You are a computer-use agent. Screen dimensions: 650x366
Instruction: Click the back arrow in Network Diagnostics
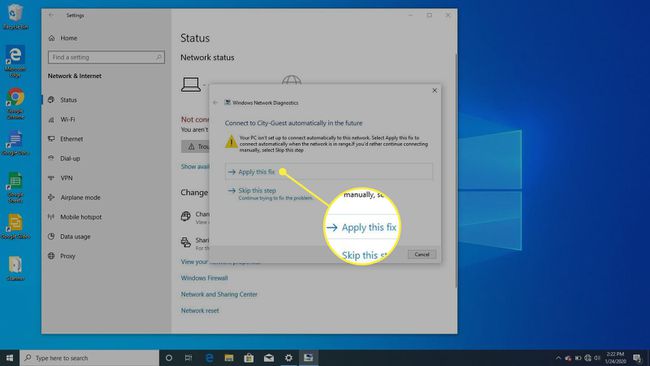[x=215, y=102]
